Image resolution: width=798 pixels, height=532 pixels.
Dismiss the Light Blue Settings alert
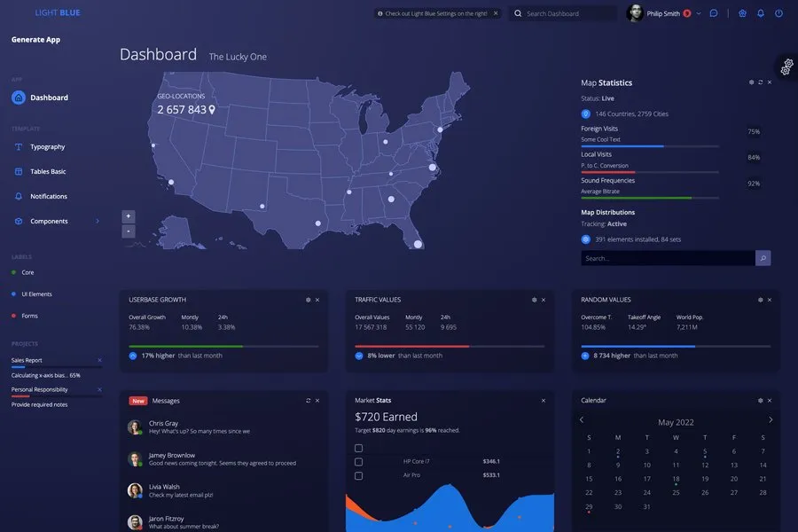pyautogui.click(x=495, y=13)
